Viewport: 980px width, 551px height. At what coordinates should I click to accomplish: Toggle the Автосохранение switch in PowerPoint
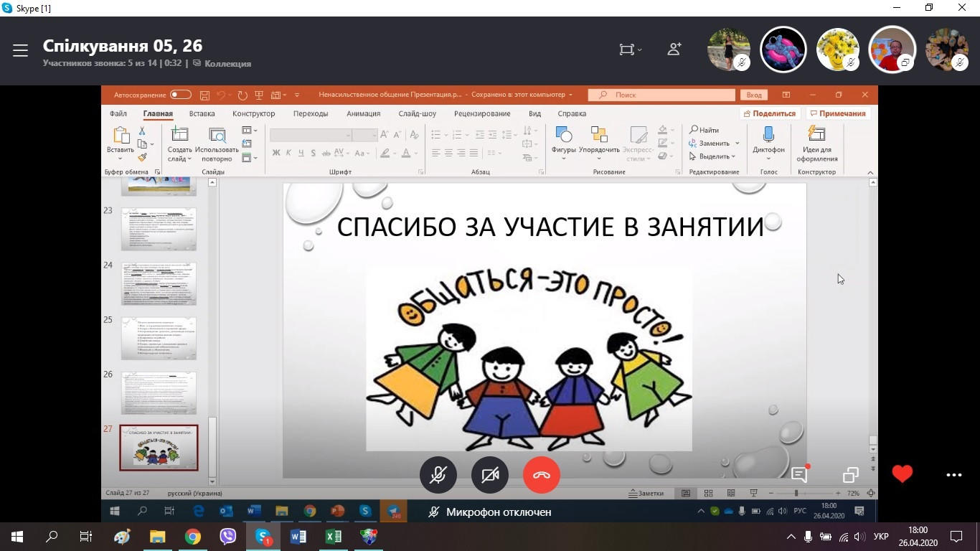click(180, 95)
